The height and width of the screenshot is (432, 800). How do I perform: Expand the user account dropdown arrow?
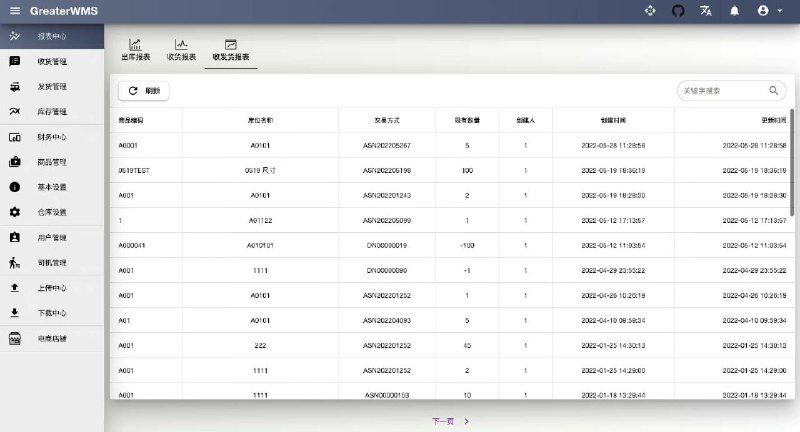coord(779,11)
